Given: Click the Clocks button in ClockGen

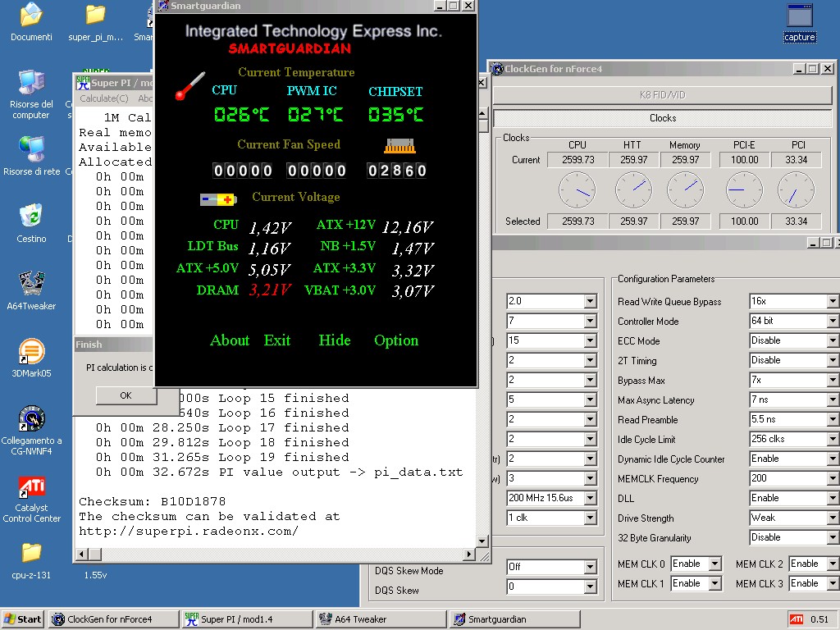Looking at the screenshot, I should (662, 118).
